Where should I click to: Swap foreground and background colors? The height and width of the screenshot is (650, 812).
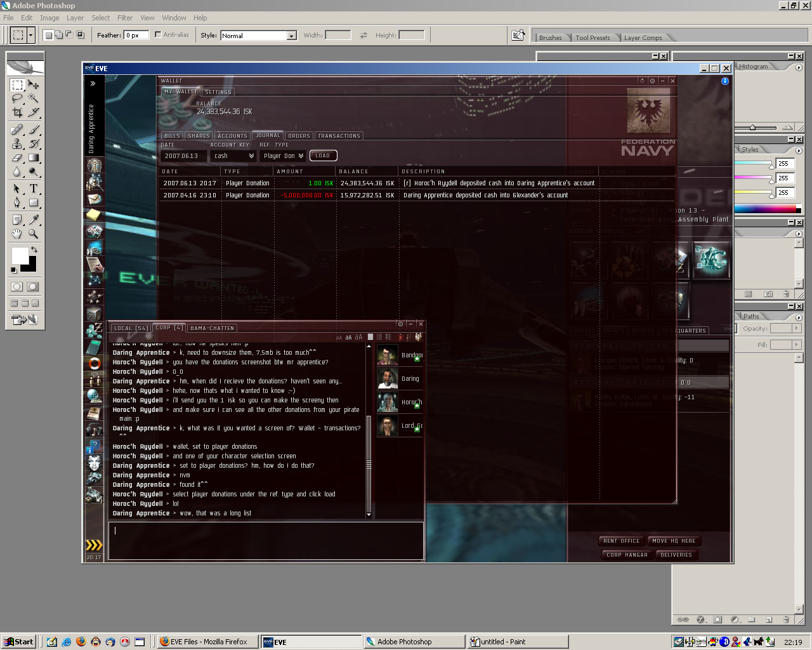click(34, 249)
